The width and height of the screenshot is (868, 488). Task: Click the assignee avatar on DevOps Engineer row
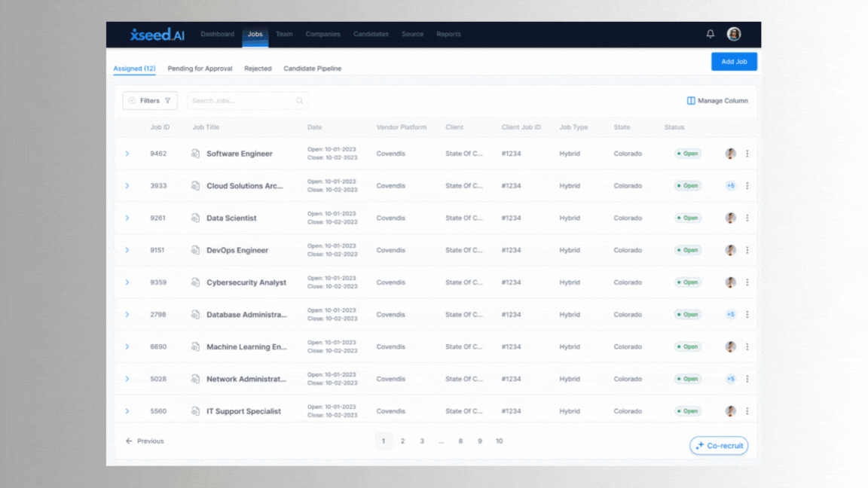[730, 250]
